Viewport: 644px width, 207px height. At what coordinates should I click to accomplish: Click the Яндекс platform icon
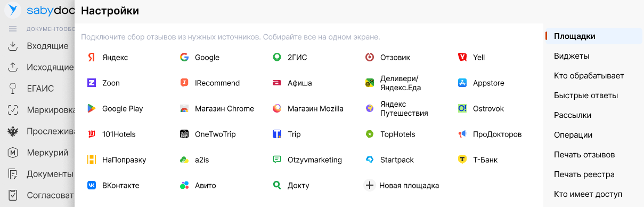pos(92,57)
